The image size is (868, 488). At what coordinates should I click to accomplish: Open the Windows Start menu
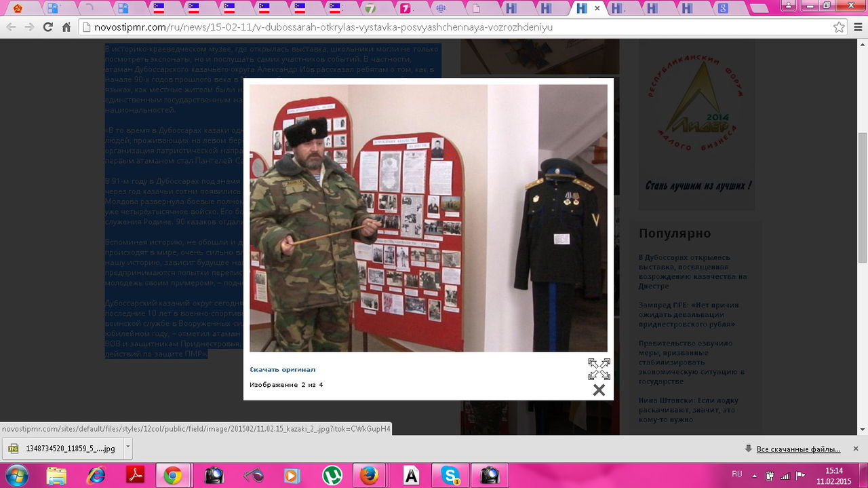[16, 475]
